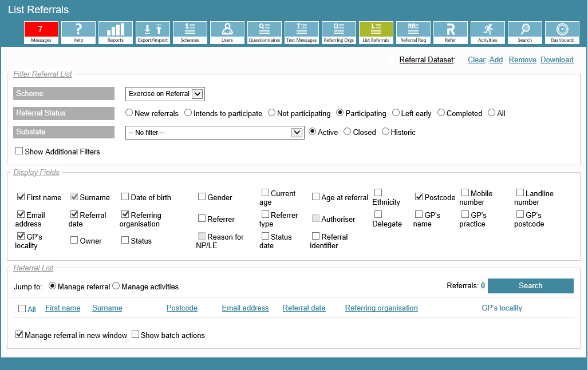Select Not participating status
Viewport: 588px width, 370px height.
pyautogui.click(x=271, y=113)
